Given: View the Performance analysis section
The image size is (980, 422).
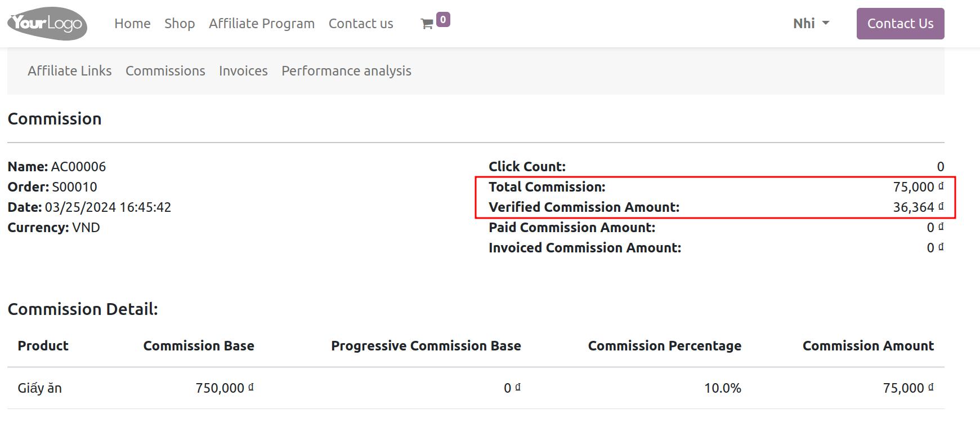Looking at the screenshot, I should tap(346, 71).
